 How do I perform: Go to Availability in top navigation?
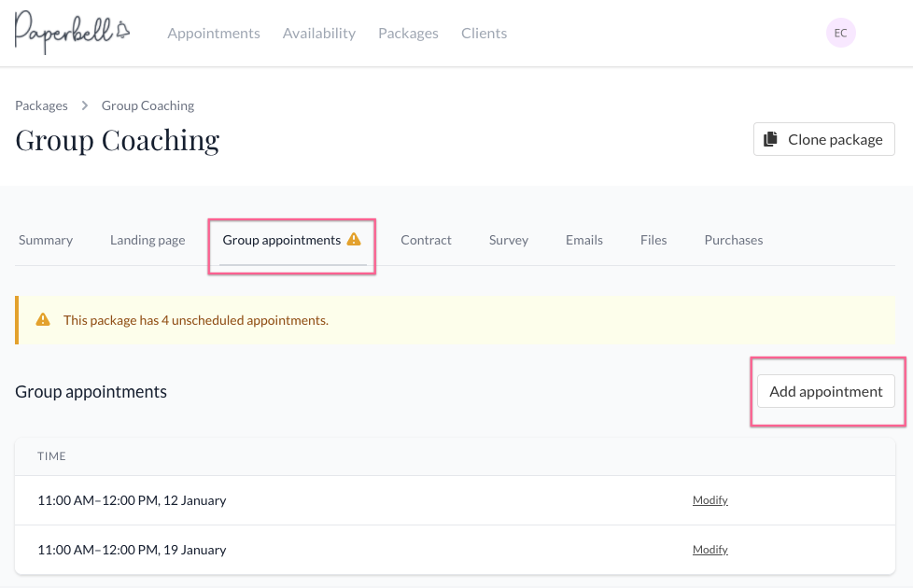pyautogui.click(x=319, y=34)
